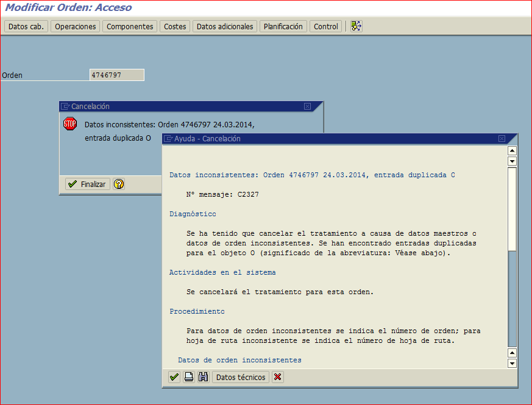Print the help text using the printer icon
The image size is (532, 405).
[188, 377]
